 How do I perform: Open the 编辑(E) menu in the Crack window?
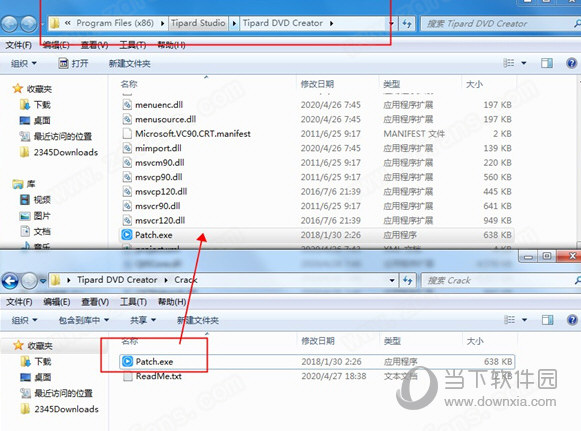coord(57,302)
